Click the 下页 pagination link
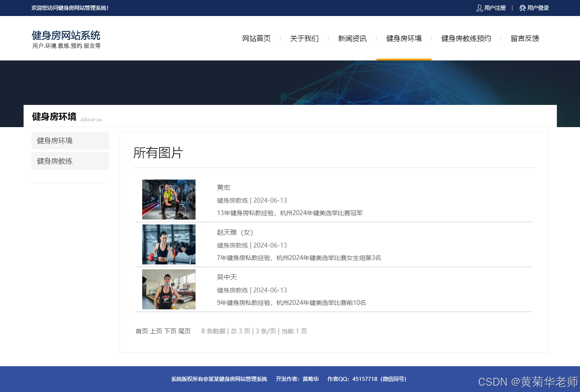Image resolution: width=580 pixels, height=392 pixels. (169, 331)
